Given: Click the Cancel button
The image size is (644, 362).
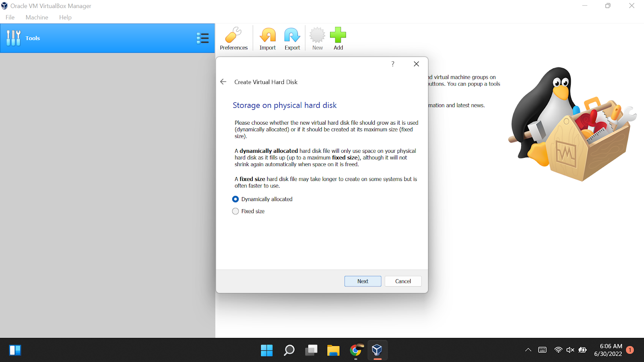Looking at the screenshot, I should (x=403, y=281).
